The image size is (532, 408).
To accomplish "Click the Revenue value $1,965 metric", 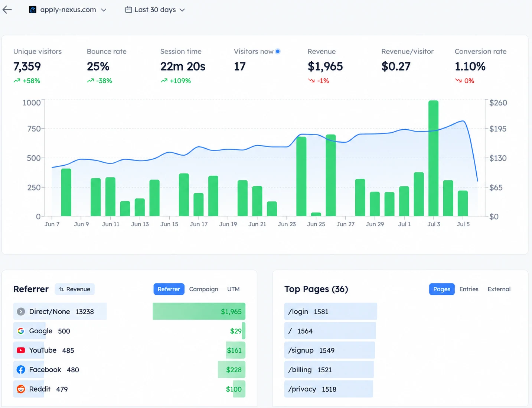I will tap(325, 67).
